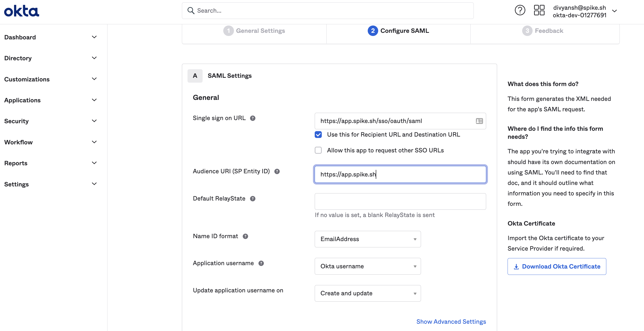Image resolution: width=644 pixels, height=331 pixels.
Task: Click the Show Advanced Settings link
Action: click(451, 322)
